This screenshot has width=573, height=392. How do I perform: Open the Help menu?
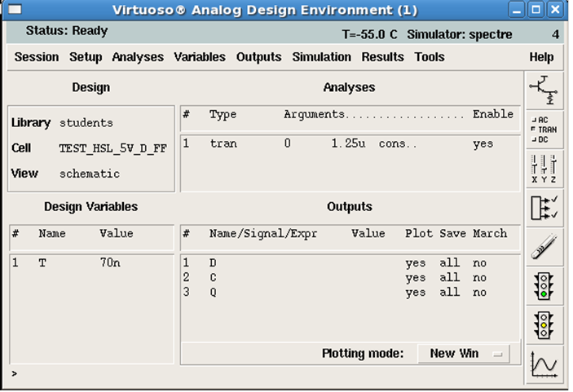(541, 57)
